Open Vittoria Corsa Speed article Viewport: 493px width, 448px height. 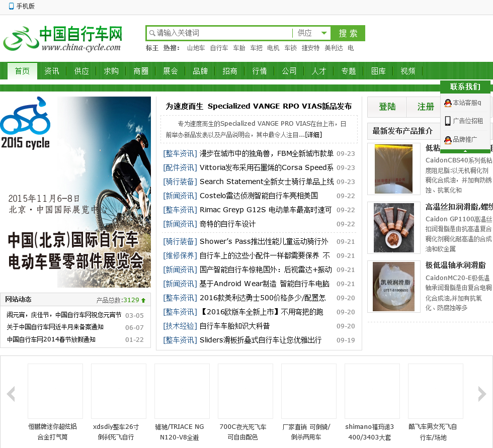pos(266,167)
